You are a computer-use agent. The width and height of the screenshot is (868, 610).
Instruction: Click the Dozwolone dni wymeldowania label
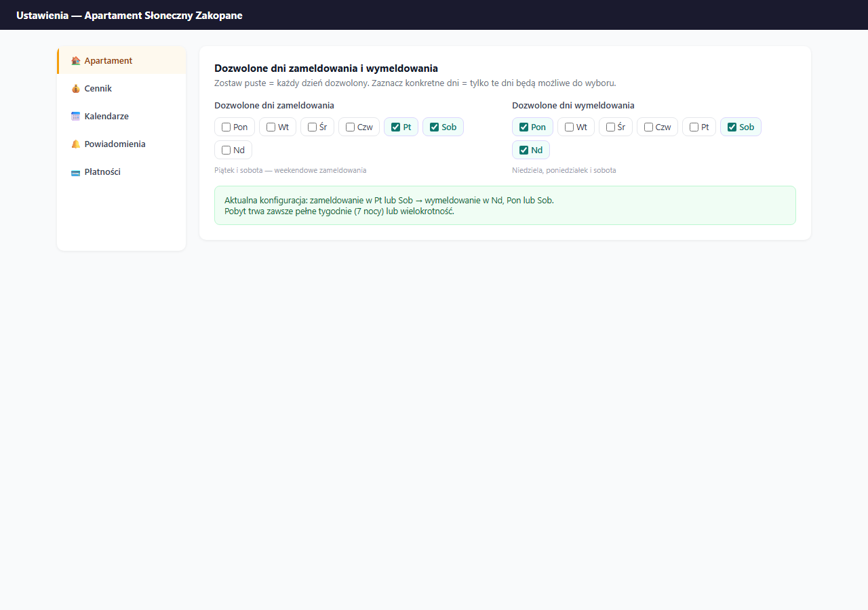coord(573,105)
